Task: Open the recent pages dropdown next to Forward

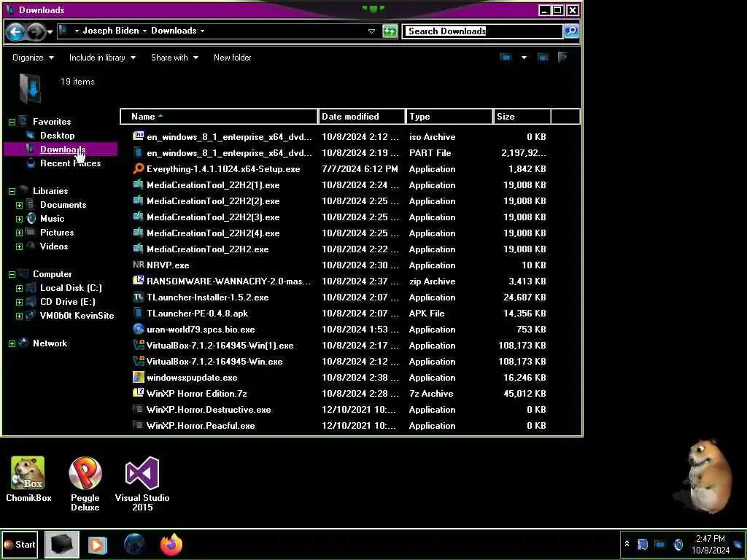Action: [x=50, y=32]
